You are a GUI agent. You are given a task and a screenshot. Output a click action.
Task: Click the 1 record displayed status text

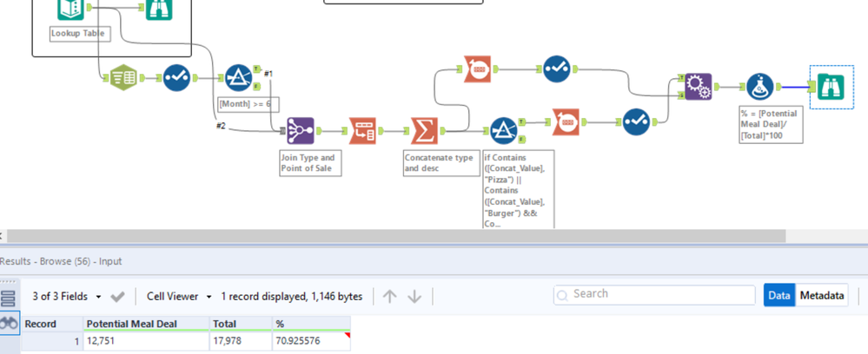pyautogui.click(x=292, y=297)
